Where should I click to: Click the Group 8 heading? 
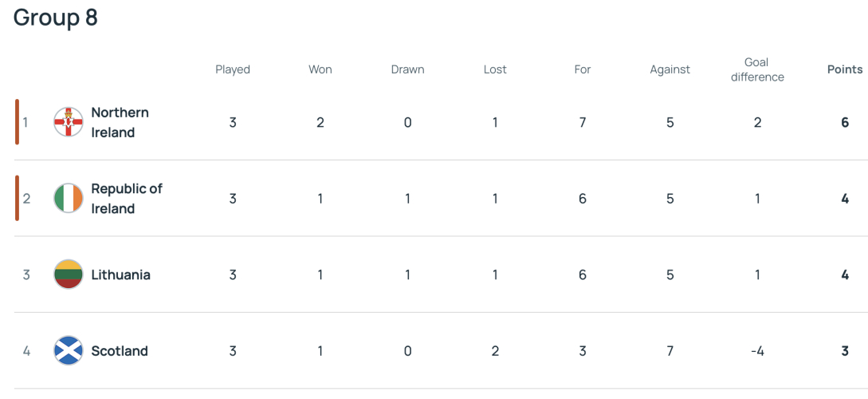(x=55, y=18)
